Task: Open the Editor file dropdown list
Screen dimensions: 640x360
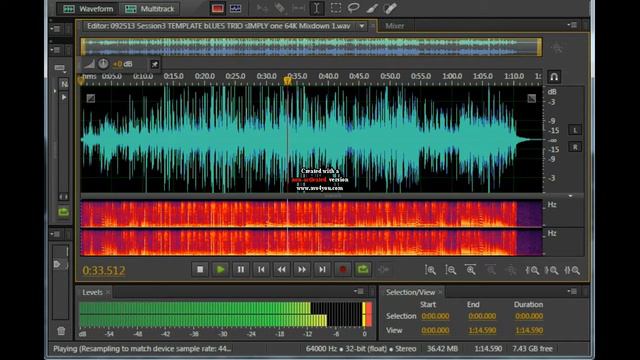Action: (x=362, y=26)
